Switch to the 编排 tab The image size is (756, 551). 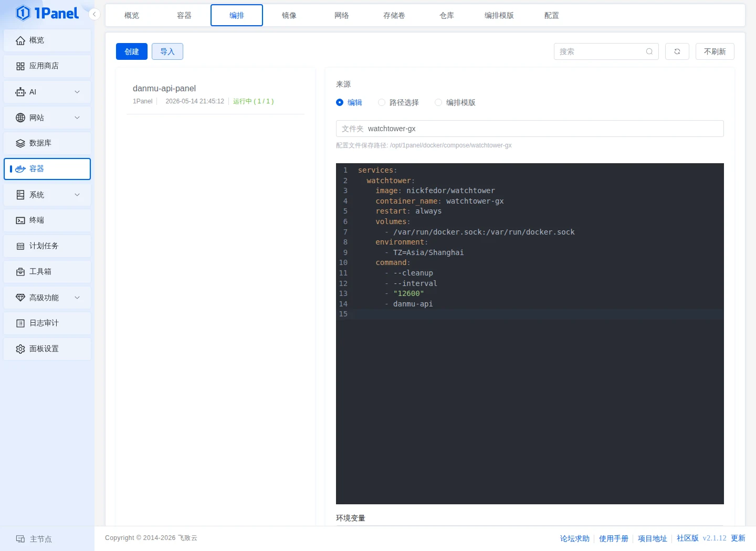[237, 15]
